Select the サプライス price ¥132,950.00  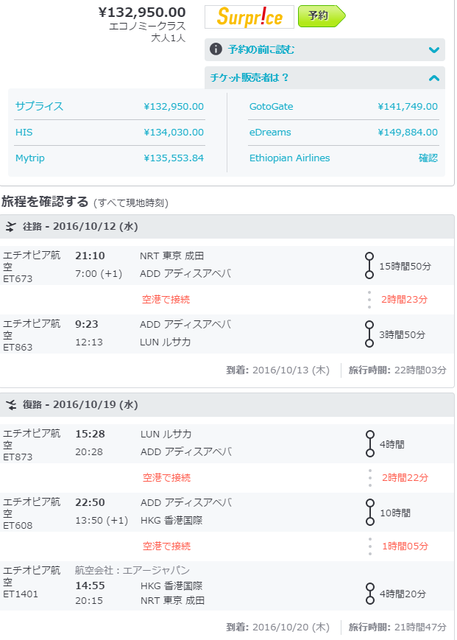coord(173,107)
